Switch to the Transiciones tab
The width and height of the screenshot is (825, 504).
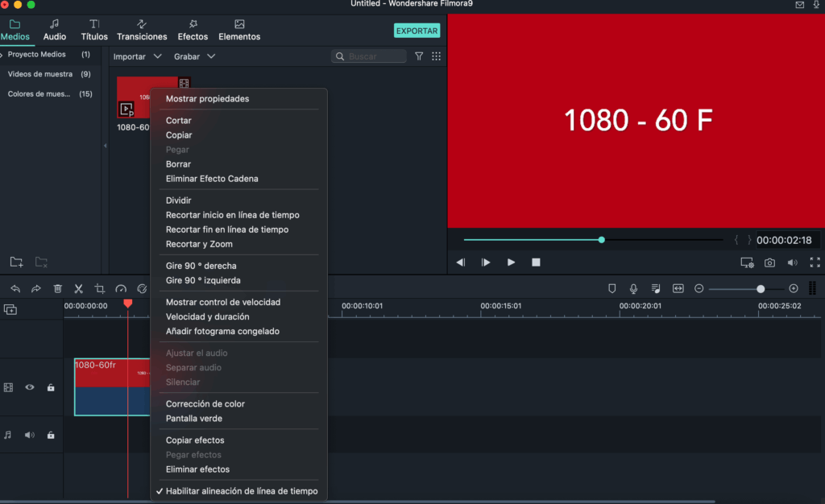click(142, 31)
